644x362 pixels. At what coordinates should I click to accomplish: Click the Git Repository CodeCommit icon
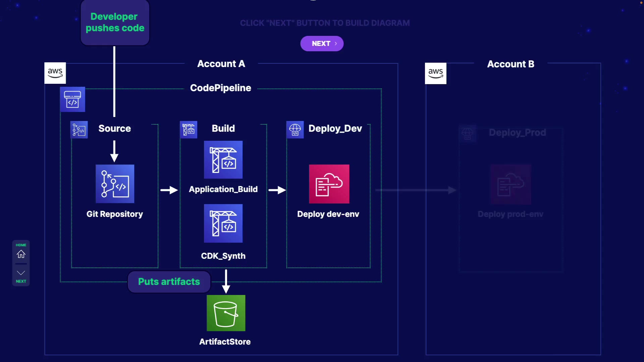pyautogui.click(x=115, y=184)
